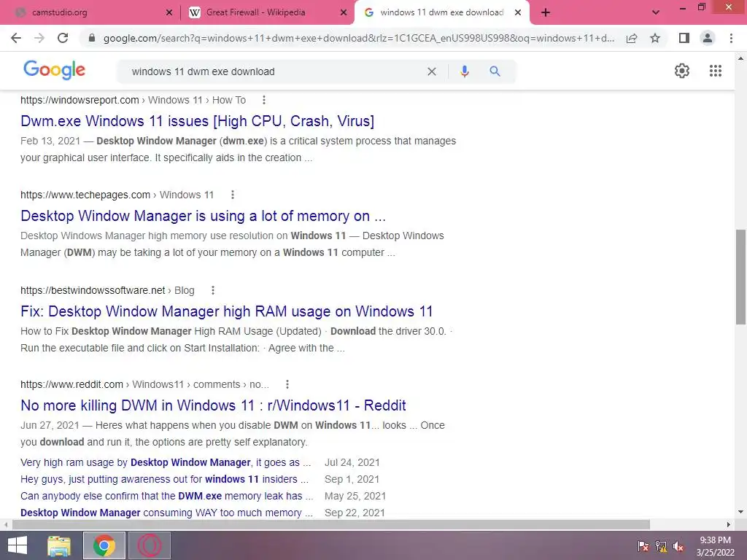This screenshot has height=560, width=747.
Task: Open Chrome three-dot menu
Action: (731, 38)
